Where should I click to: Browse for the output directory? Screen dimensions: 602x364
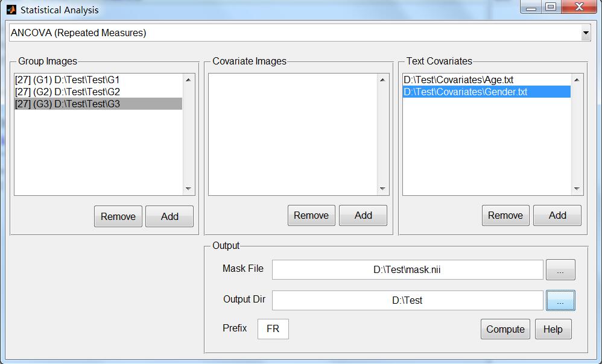tap(560, 301)
